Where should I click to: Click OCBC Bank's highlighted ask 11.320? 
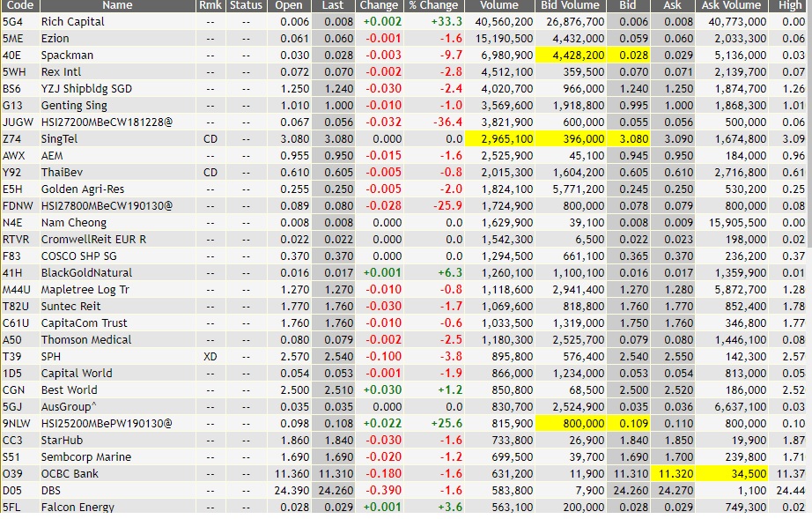[675, 473]
